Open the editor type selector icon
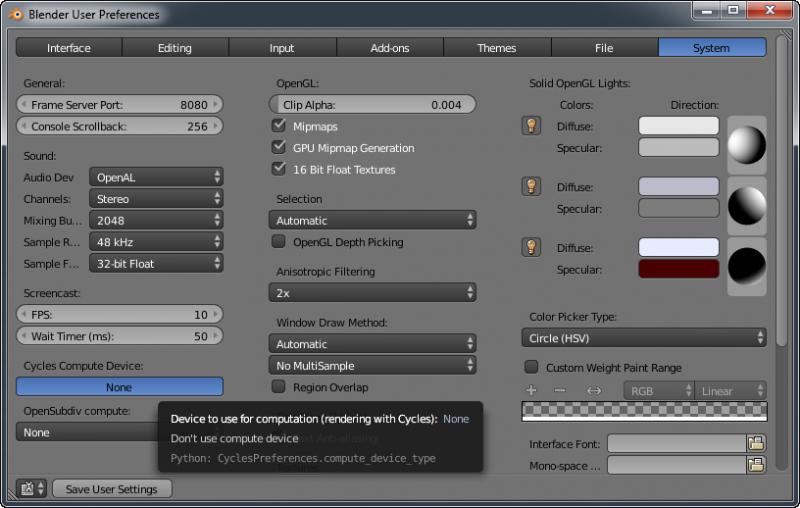 pyautogui.click(x=31, y=489)
